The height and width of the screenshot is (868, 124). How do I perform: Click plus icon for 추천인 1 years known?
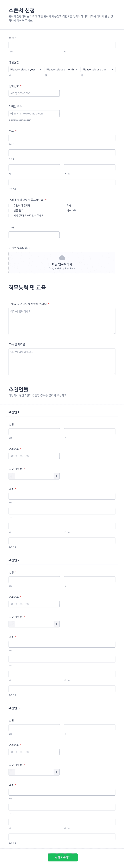pyautogui.click(x=56, y=476)
